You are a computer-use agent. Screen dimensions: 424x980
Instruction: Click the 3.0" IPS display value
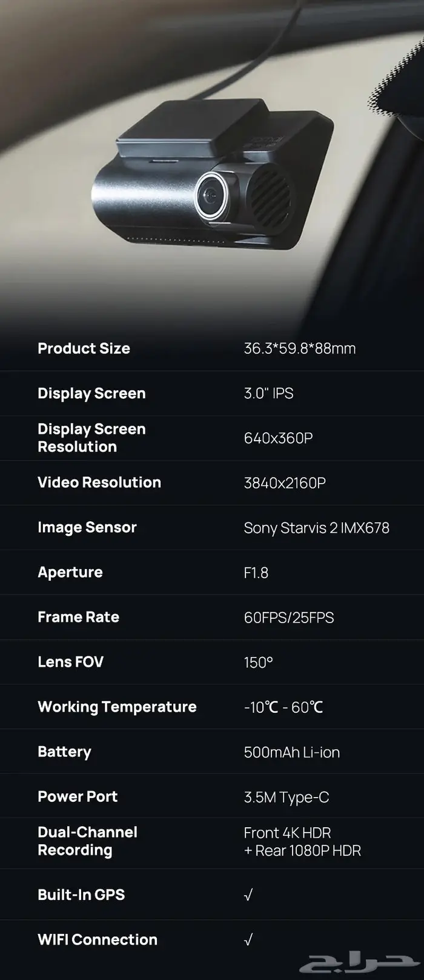coord(268,393)
